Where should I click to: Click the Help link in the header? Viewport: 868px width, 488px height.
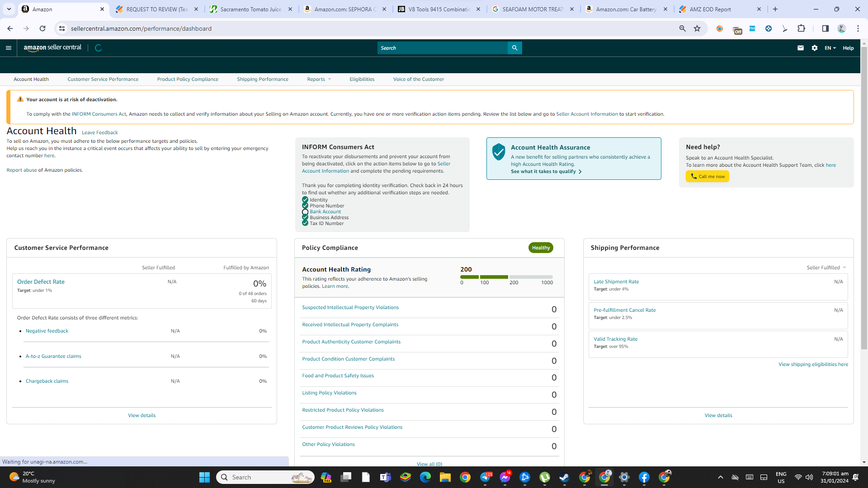tap(848, 48)
